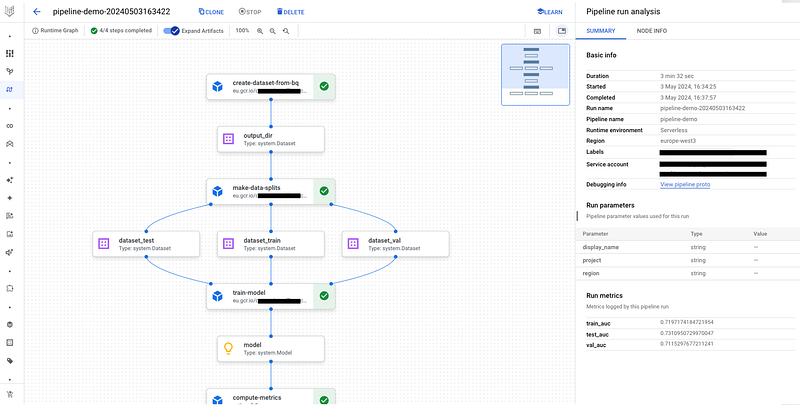The image size is (800, 405).
Task: Open the infinity-shaped Colab sidebar icon
Action: click(x=10, y=126)
